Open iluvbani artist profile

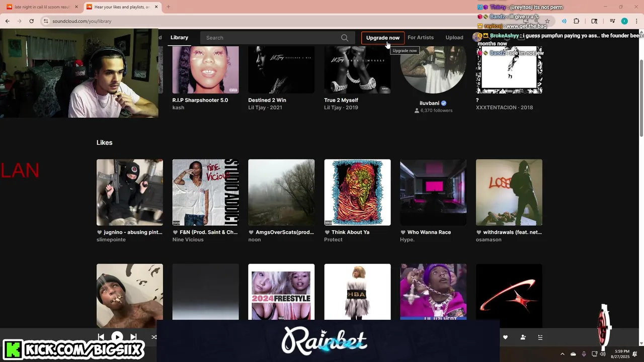coord(429,103)
